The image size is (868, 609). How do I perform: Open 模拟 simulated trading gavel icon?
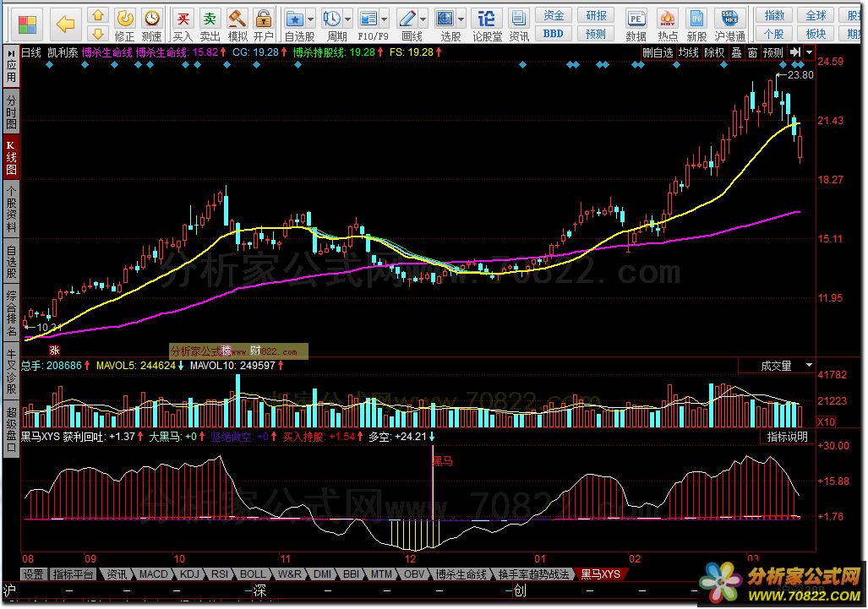click(x=237, y=24)
